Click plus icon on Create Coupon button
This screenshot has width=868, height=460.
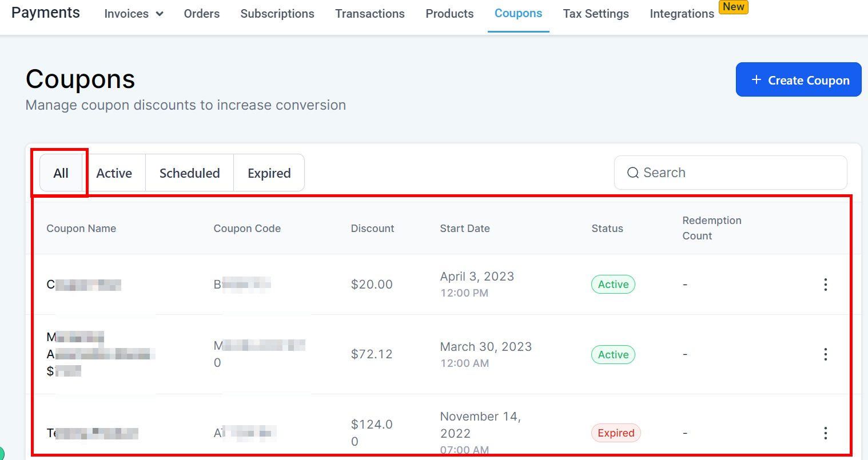click(x=756, y=80)
